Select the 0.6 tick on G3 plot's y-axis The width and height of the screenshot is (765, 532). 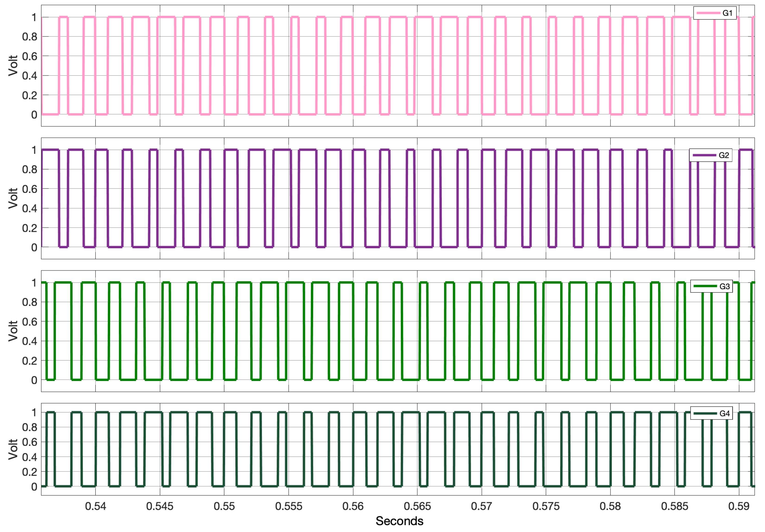(x=30, y=322)
